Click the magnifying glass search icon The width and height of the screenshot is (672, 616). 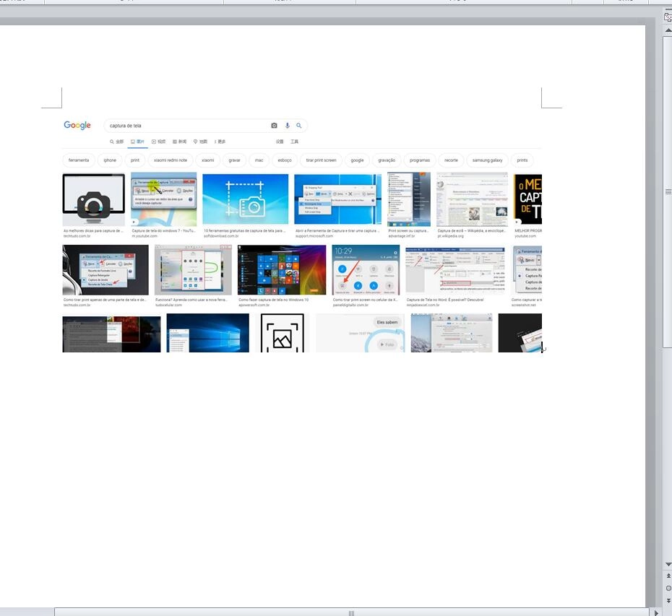tap(299, 126)
